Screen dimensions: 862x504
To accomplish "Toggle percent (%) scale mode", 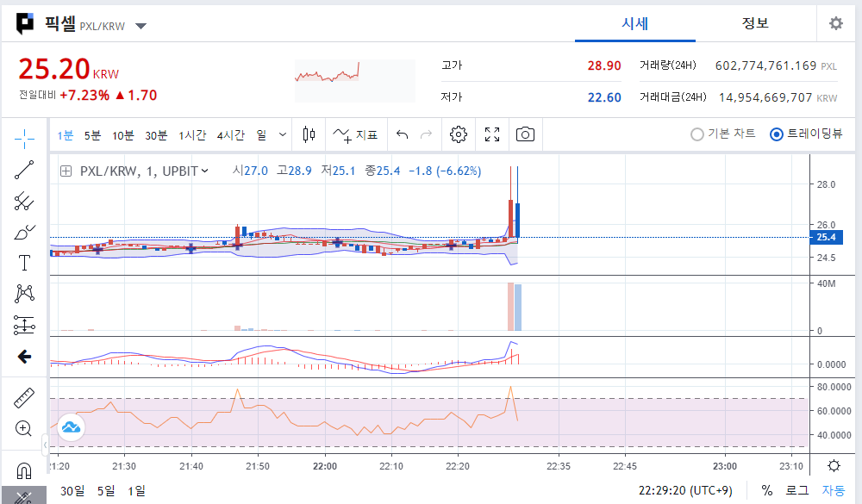I will tap(767, 490).
